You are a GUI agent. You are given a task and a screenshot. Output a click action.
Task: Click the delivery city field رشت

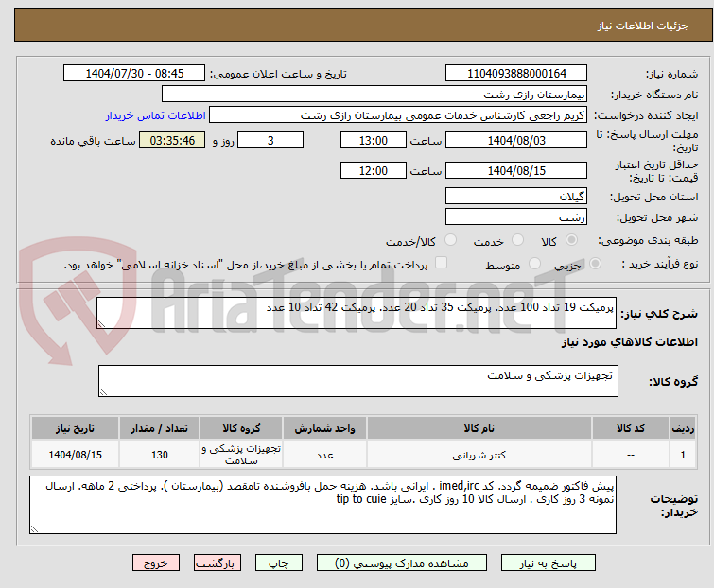point(516,217)
